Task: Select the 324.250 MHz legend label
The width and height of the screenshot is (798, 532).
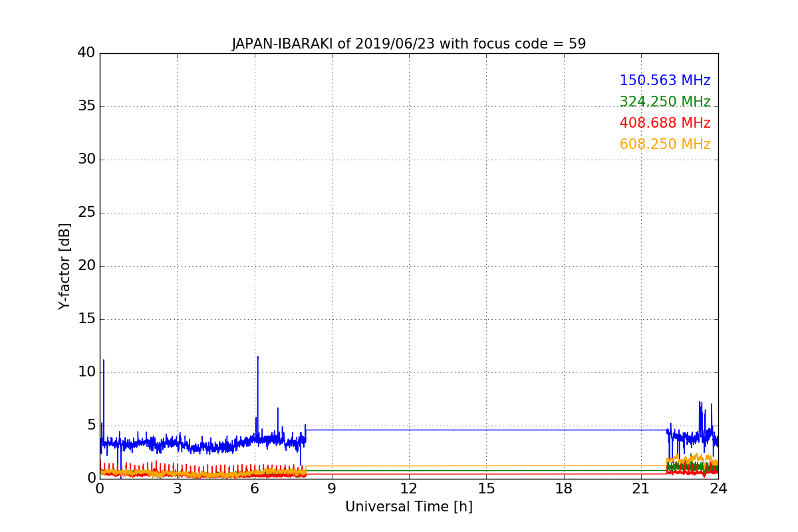Action: coord(665,102)
